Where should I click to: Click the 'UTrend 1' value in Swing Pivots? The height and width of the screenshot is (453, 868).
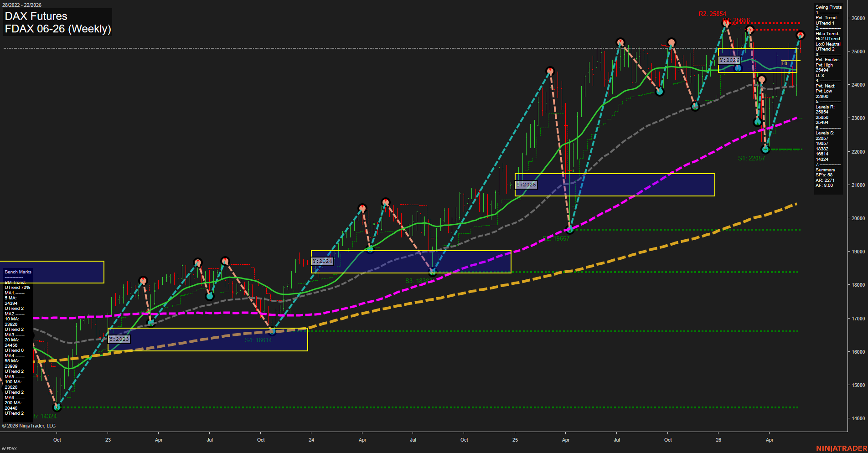point(825,23)
